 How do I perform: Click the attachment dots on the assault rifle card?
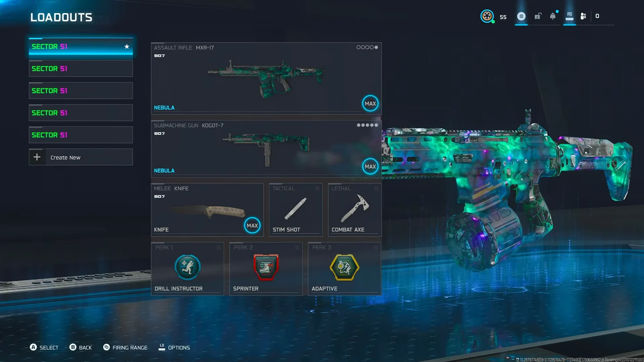367,47
